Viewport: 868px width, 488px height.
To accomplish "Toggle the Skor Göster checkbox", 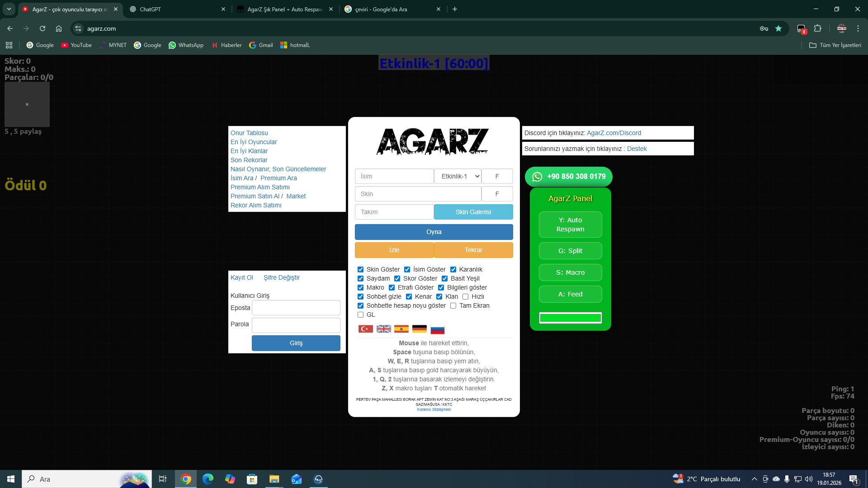I will [x=397, y=279].
